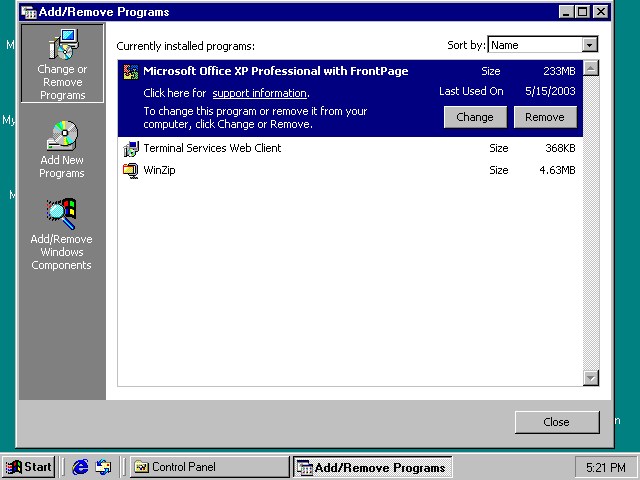Maximize the Add/Remove Programs window
640x480 pixels.
(x=582, y=12)
